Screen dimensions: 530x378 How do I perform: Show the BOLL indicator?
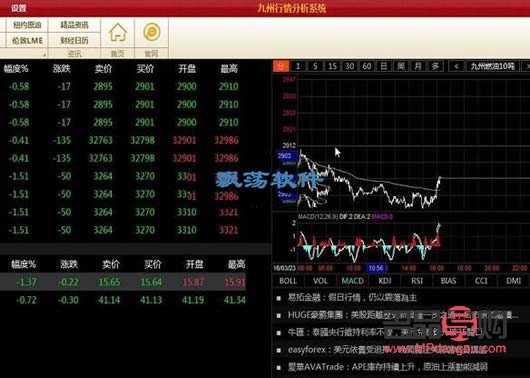288,281
